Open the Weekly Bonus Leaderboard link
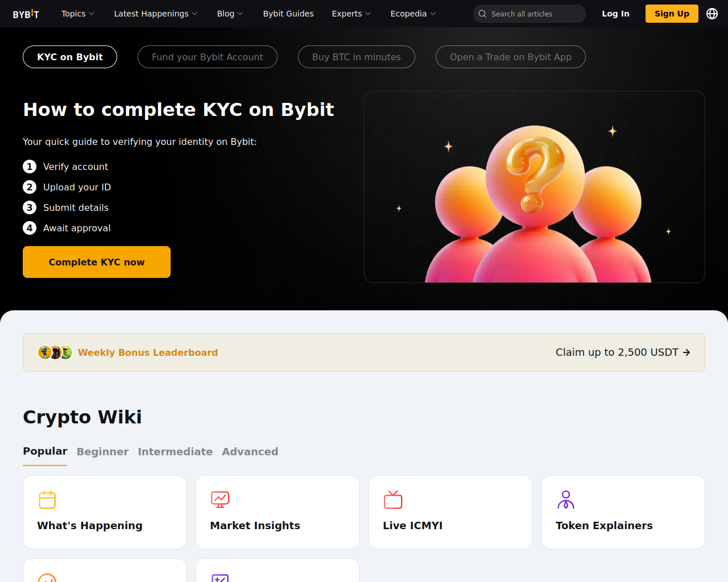The width and height of the screenshot is (728, 582). coord(148,352)
